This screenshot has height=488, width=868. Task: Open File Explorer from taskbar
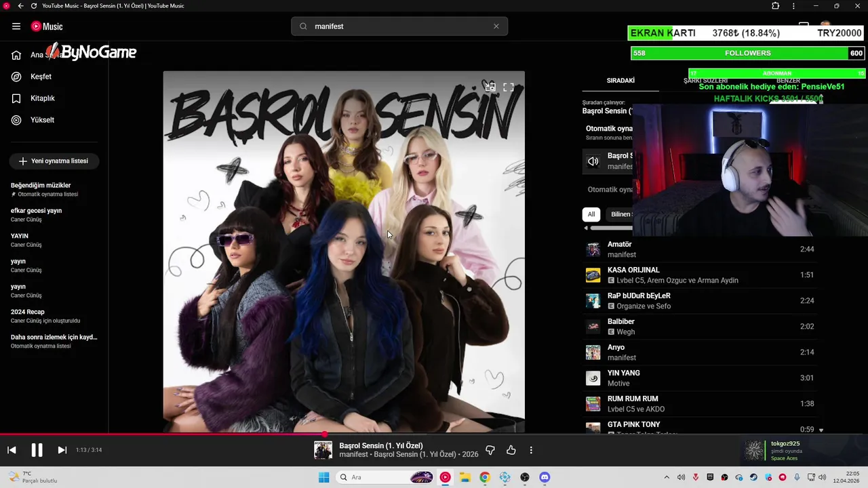465,477
